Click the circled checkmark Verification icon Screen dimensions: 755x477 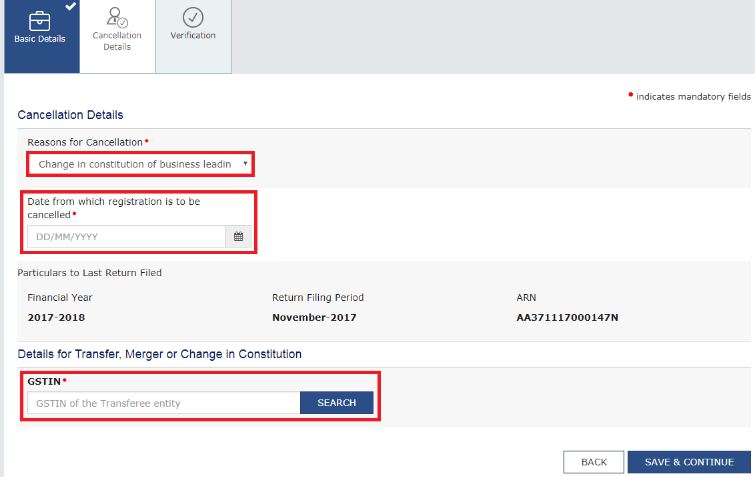pos(193,17)
